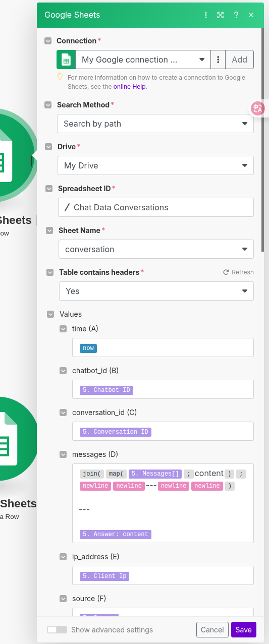Click the 5. Client Ip pill
269x644 pixels.
pyautogui.click(x=104, y=576)
